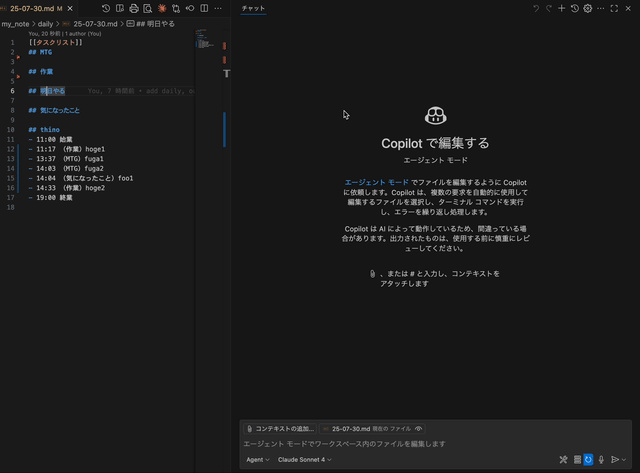Click the git blame author annotation above line 1
640x473 pixels.
(x=65, y=34)
